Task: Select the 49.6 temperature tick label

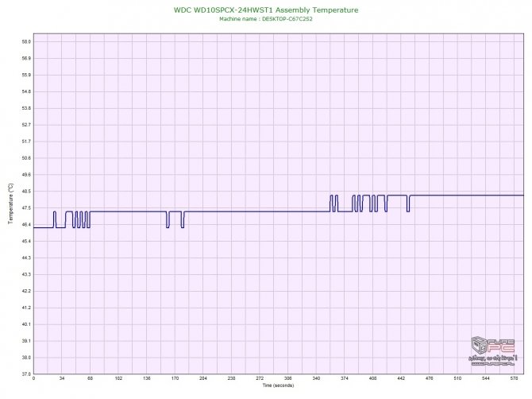Action: click(26, 175)
